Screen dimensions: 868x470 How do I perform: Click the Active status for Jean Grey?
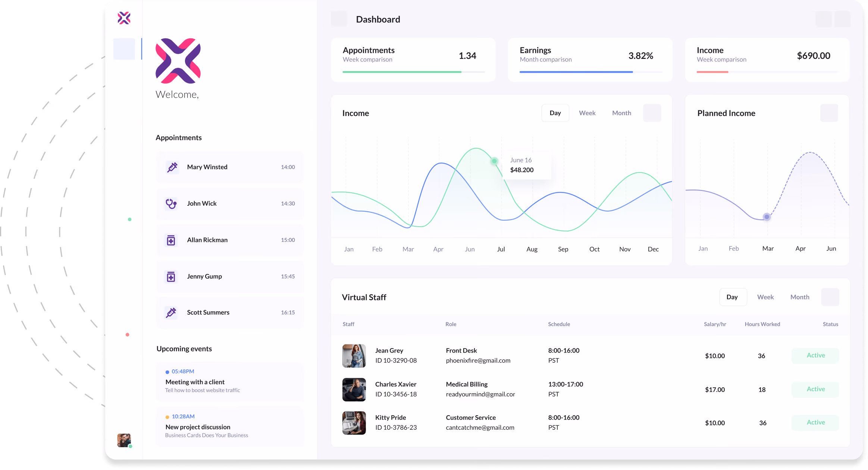(815, 356)
